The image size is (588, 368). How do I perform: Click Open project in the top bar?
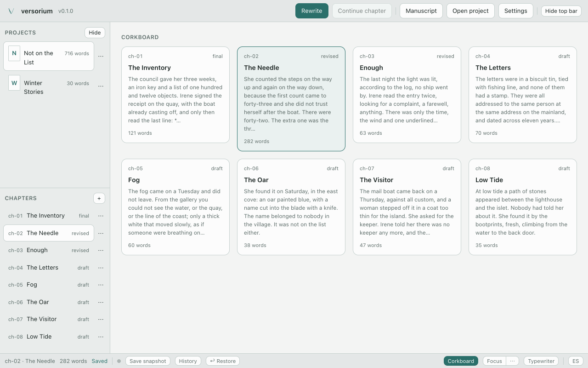(470, 11)
